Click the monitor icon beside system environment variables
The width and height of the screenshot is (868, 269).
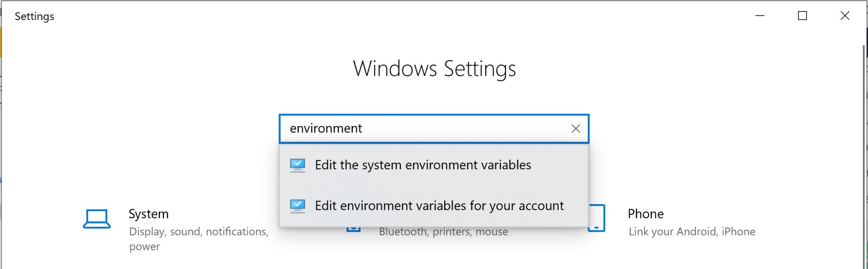pos(298,165)
